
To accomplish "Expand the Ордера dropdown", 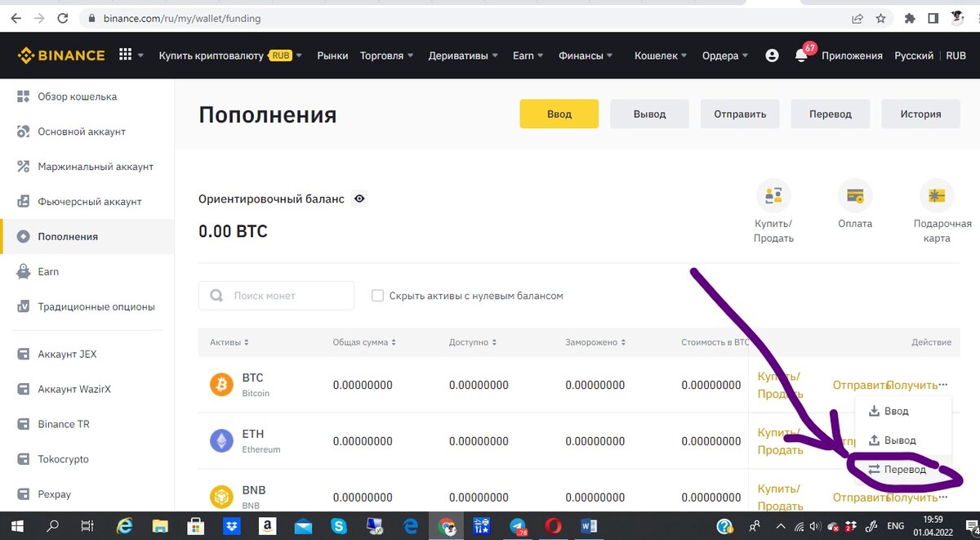I will coord(746,56).
